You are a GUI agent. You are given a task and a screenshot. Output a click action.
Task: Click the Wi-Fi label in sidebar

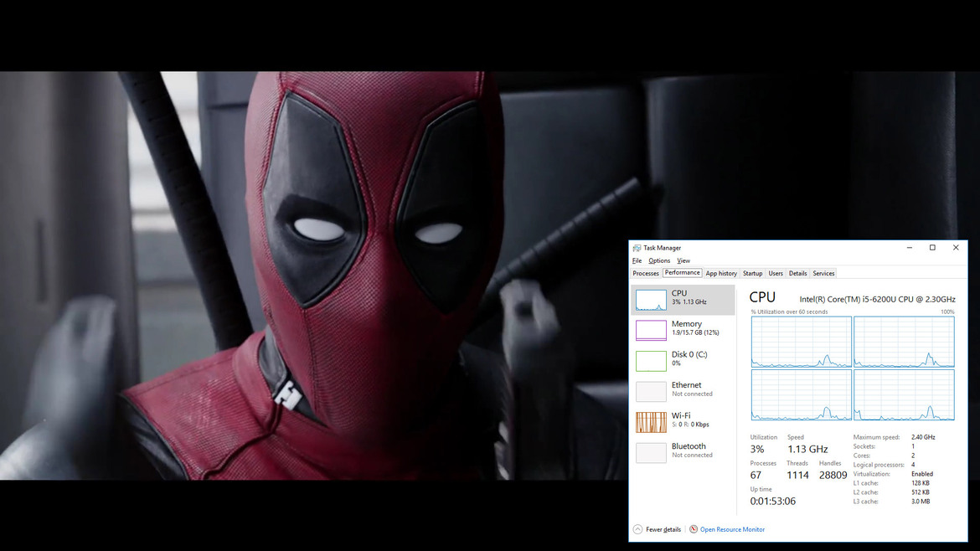681,415
